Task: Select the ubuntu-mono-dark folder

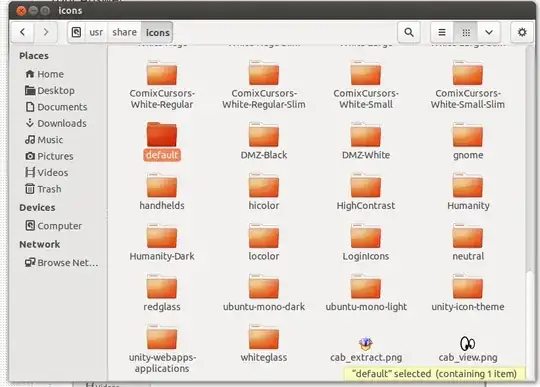Action: tap(264, 293)
